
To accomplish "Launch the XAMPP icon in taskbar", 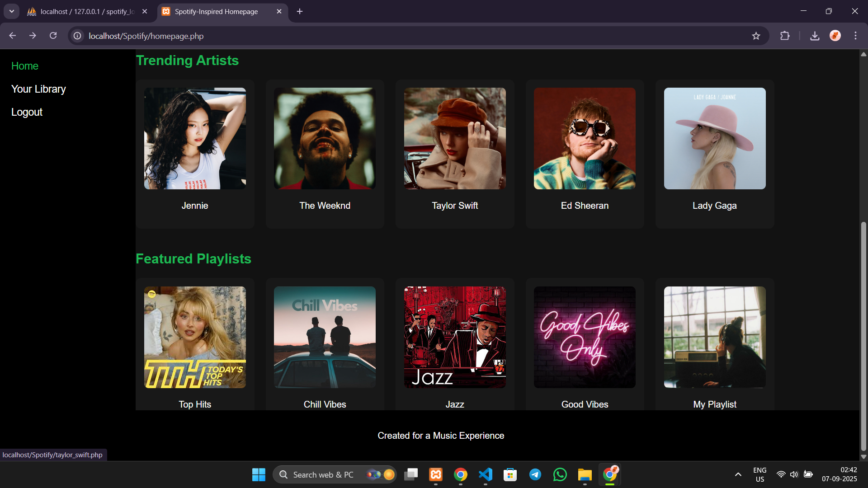I will coord(436,474).
